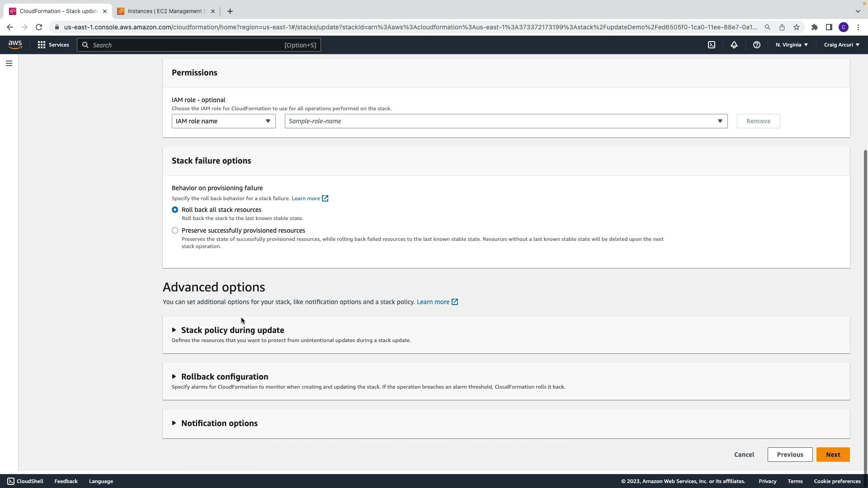Viewport: 868px width, 488px height.
Task: Expand the Rollback configuration section
Action: pos(224,377)
